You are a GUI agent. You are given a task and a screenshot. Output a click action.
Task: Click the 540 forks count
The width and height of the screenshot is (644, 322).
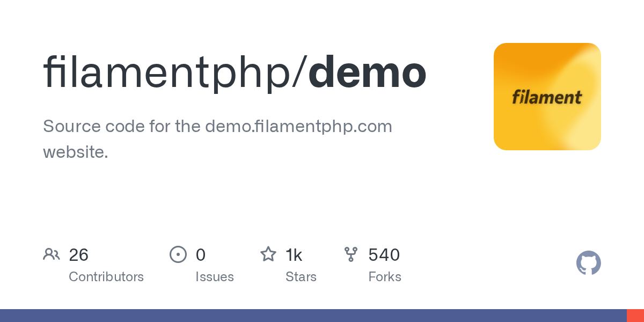(x=384, y=255)
